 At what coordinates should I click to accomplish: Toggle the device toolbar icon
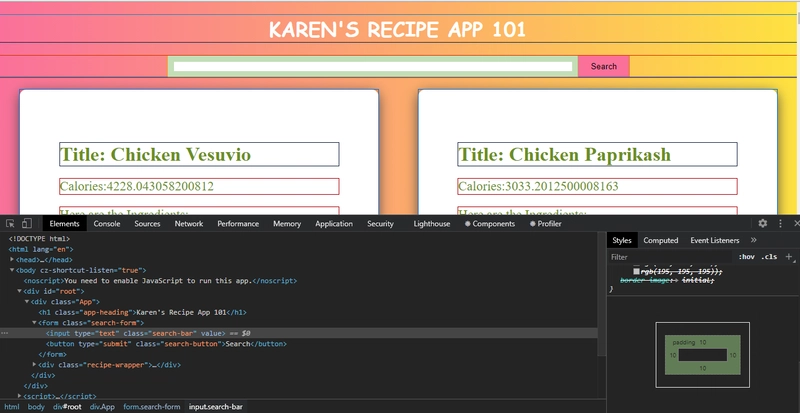pyautogui.click(x=27, y=224)
